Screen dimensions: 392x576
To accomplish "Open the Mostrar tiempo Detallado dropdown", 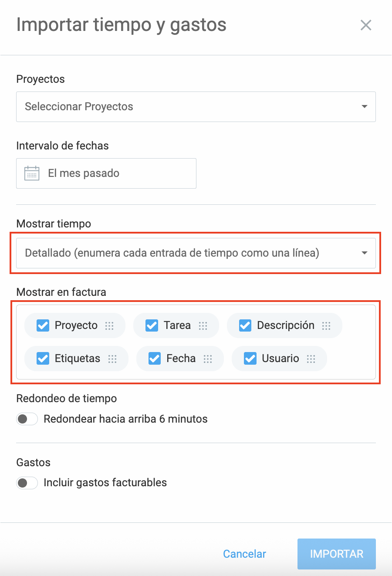I will 196,253.
